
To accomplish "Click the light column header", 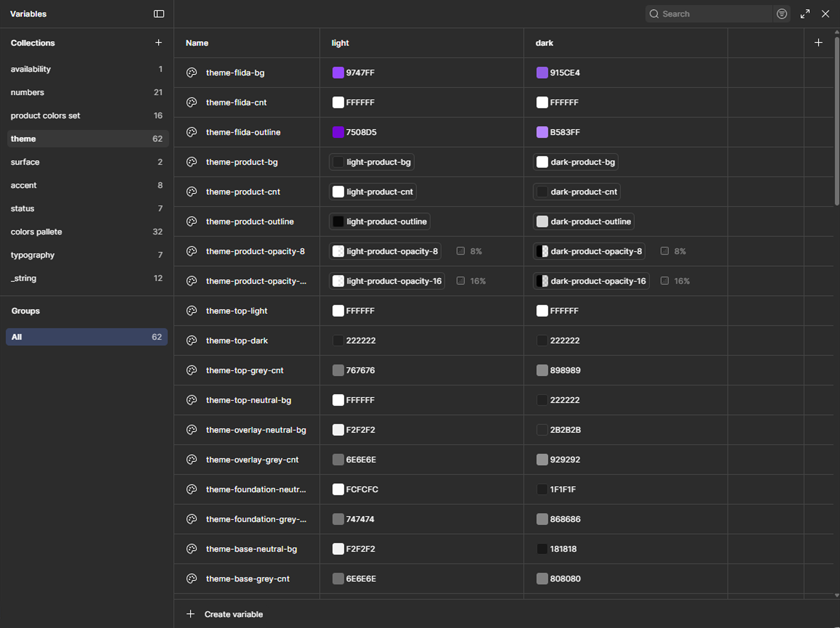I will click(x=340, y=43).
